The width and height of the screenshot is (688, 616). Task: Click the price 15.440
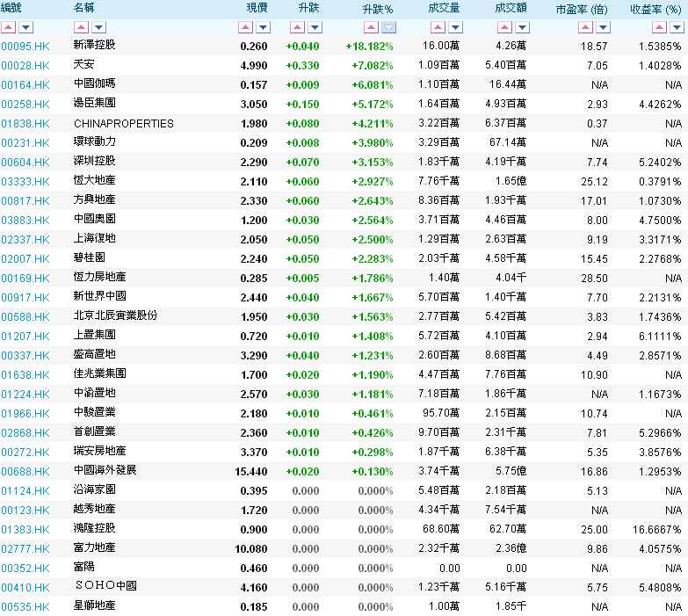click(251, 472)
